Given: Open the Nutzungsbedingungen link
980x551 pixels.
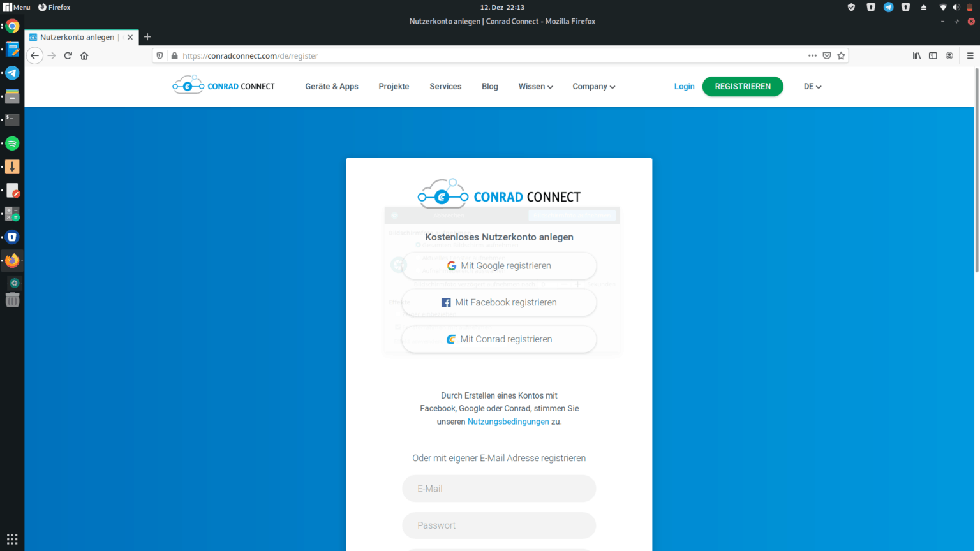Looking at the screenshot, I should 508,422.
